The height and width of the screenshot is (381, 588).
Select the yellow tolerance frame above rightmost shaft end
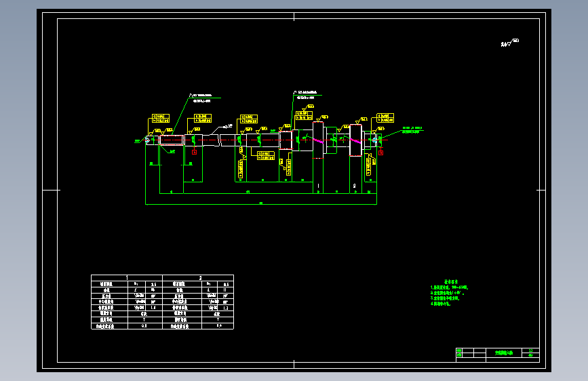(x=385, y=118)
